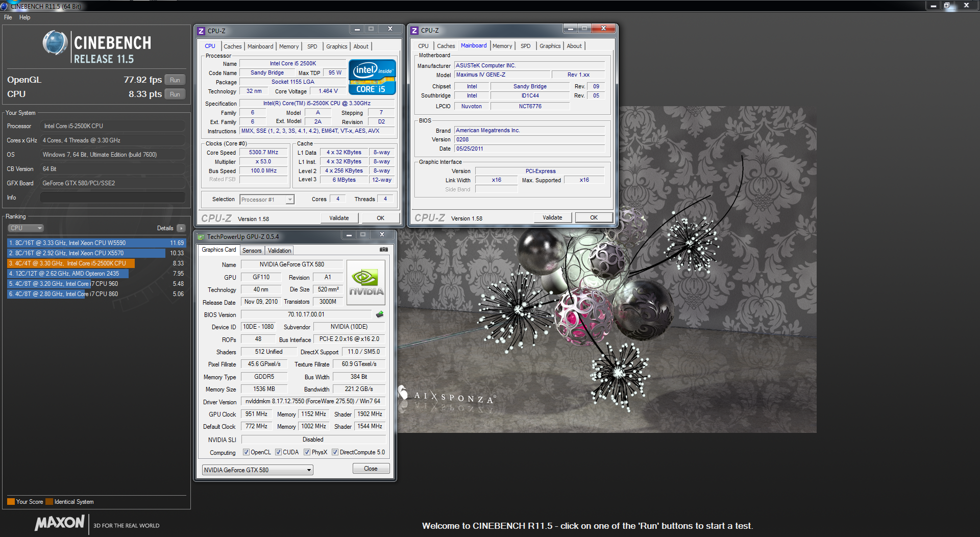This screenshot has width=980, height=537.
Task: Open About tab in the CPU-Z window showing the CPU tab
Action: (x=361, y=46)
